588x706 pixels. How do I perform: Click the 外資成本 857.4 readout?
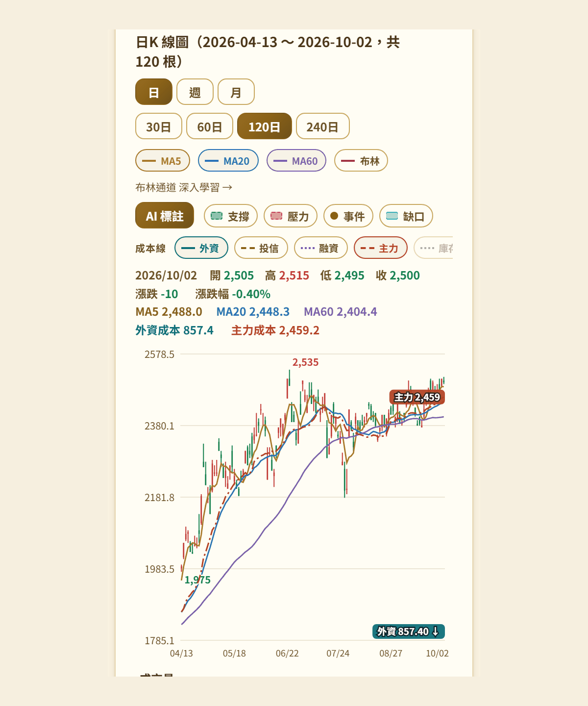click(x=174, y=330)
